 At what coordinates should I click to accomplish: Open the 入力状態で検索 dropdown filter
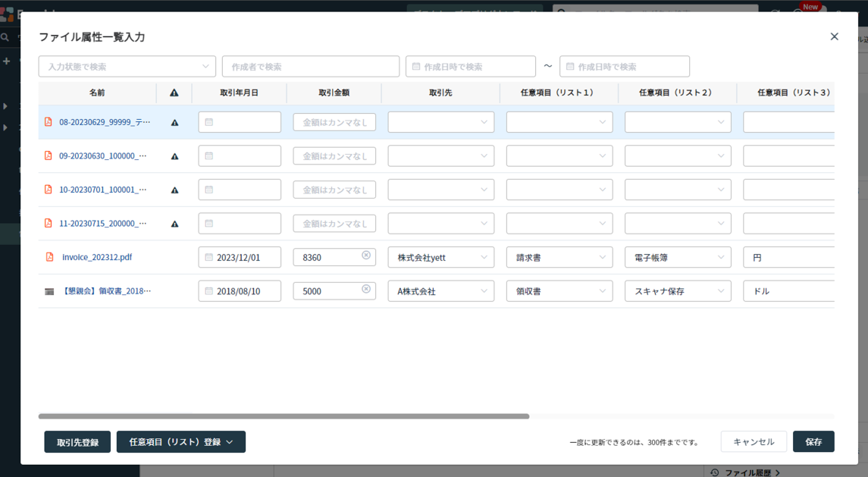(x=127, y=67)
